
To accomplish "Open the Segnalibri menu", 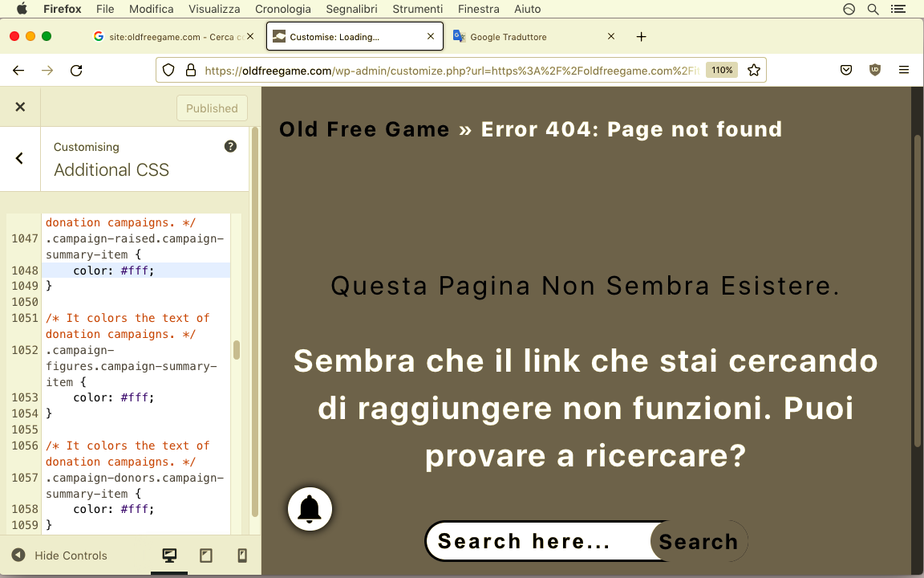I will 352,9.
